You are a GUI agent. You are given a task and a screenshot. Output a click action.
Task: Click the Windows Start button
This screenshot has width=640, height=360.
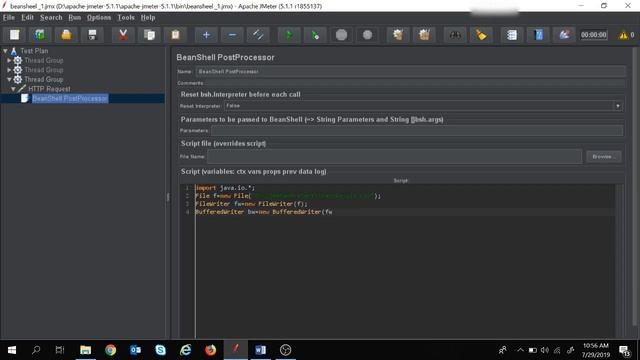coord(12,350)
